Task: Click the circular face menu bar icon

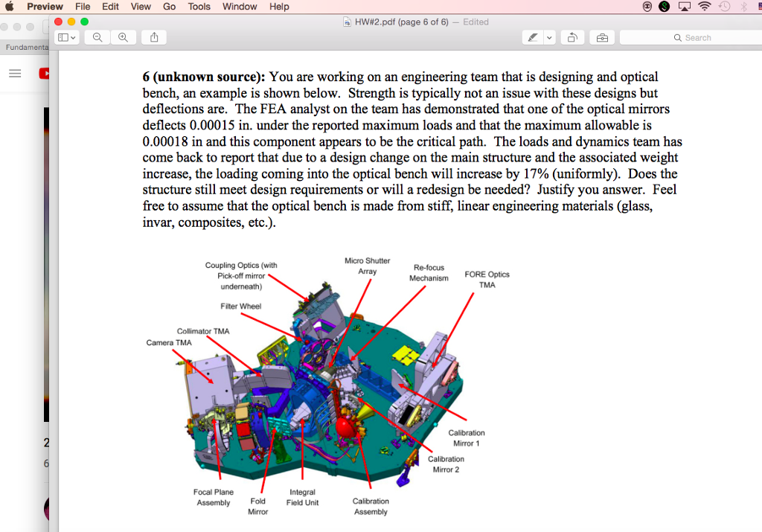Action: pos(647,6)
